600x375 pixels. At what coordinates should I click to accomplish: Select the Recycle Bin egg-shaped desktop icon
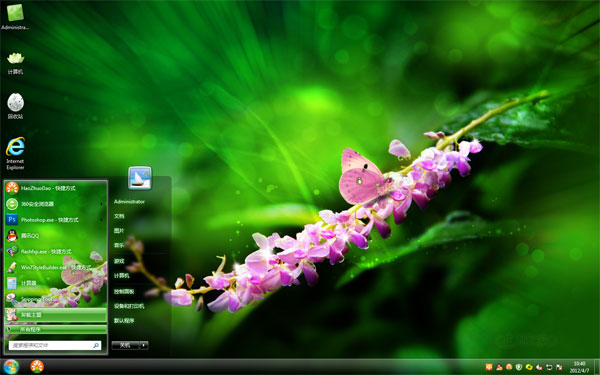(x=15, y=106)
